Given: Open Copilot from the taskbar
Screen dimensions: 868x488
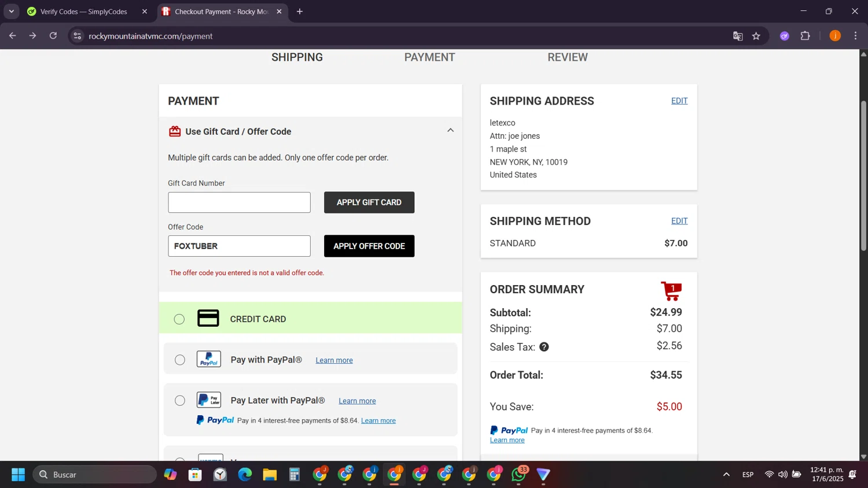Looking at the screenshot, I should pos(170,475).
